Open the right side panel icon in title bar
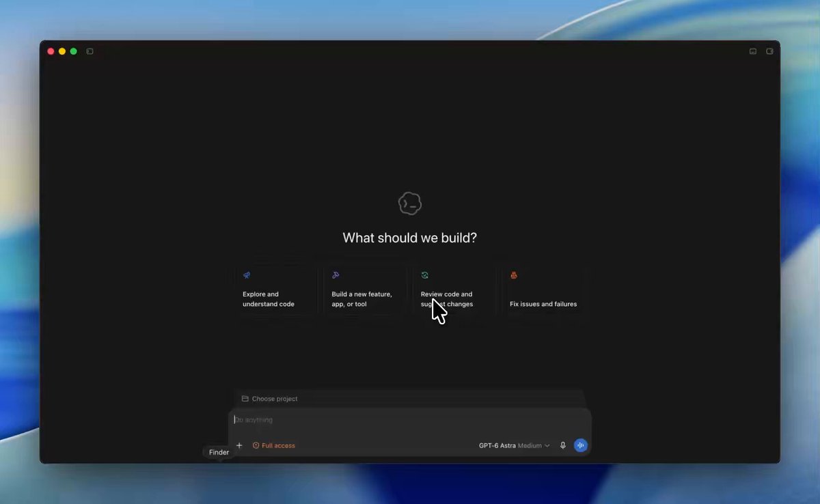The width and height of the screenshot is (820, 504). tap(769, 51)
